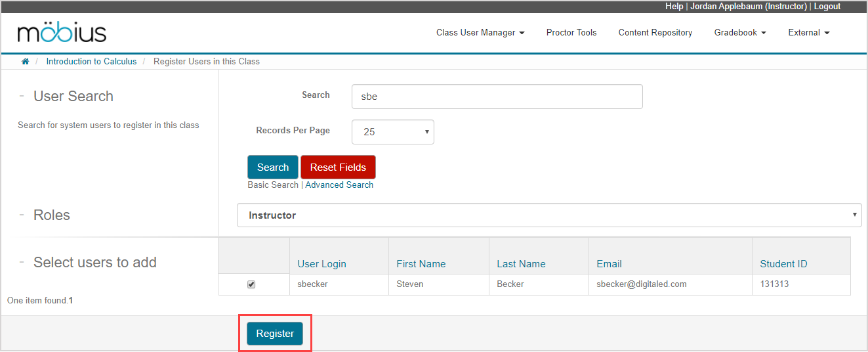Switch to Advanced Search

coord(339,185)
